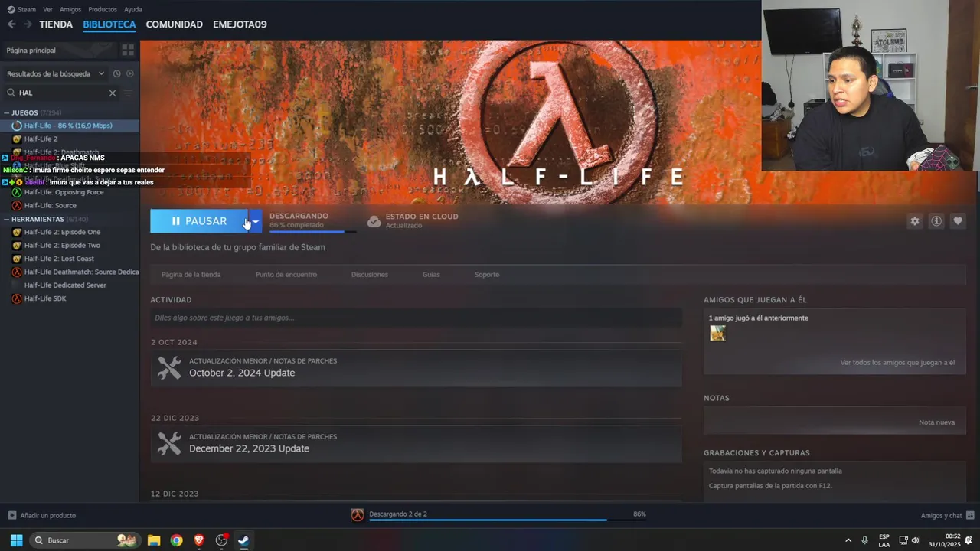The height and width of the screenshot is (551, 980).
Task: Open Página de la tienda link
Action: pos(191,274)
